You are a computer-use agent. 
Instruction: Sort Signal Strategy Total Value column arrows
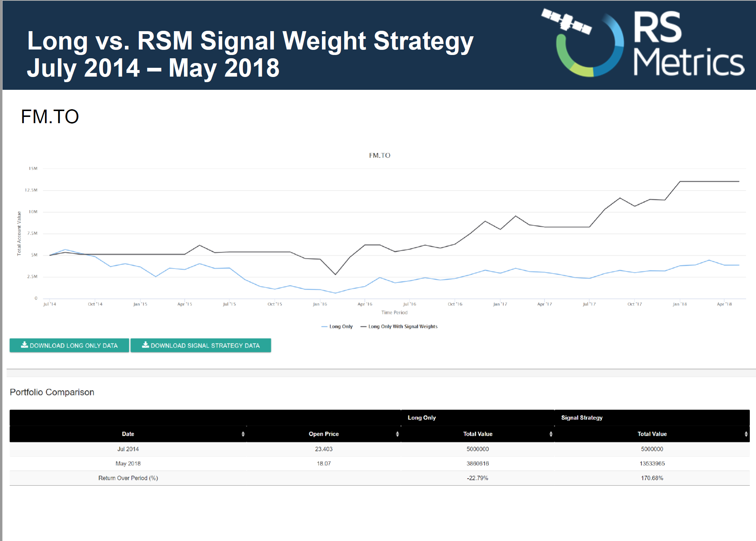click(x=746, y=434)
